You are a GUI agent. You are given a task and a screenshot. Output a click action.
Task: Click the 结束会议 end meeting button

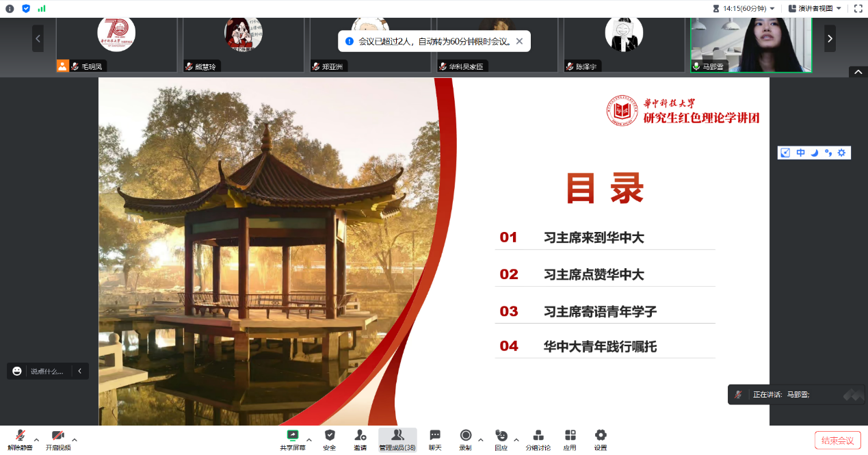click(837, 440)
